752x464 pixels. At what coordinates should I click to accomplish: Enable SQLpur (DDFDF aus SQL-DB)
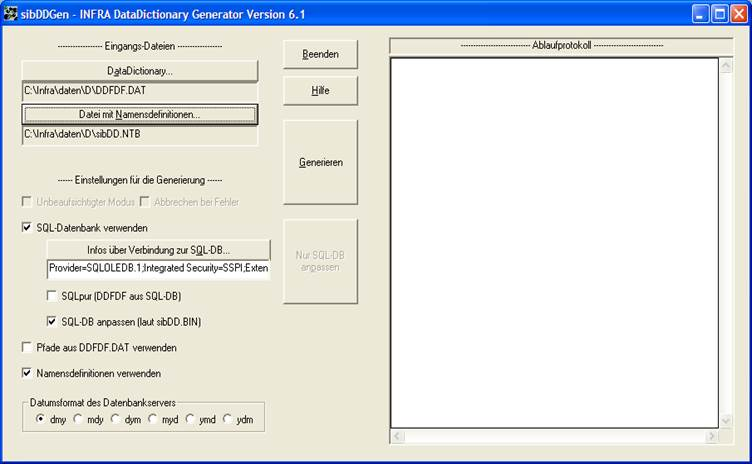(x=53, y=296)
